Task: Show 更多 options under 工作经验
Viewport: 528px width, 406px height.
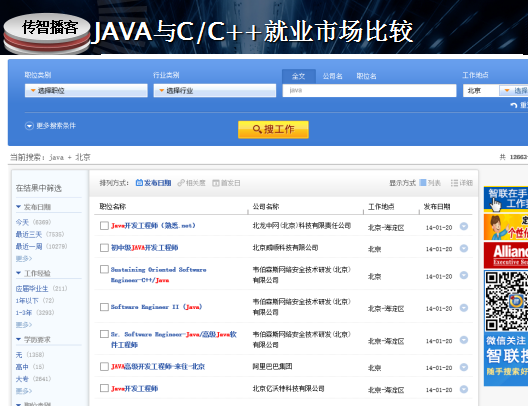Action: tap(24, 325)
